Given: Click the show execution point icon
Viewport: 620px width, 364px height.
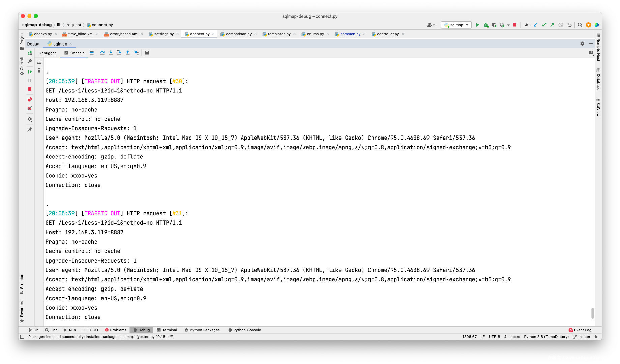Looking at the screenshot, I should point(91,53).
